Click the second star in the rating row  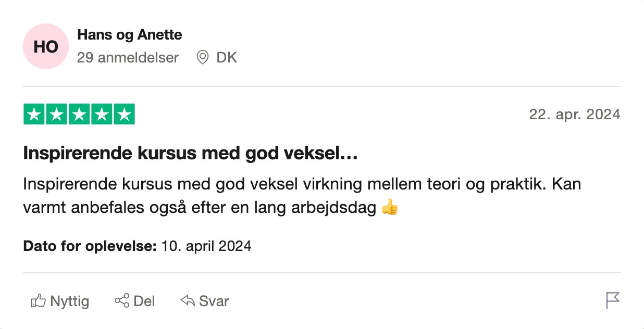[x=57, y=114]
